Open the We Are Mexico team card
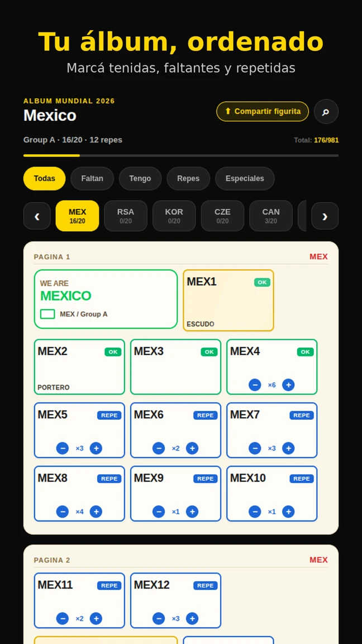Image resolution: width=362 pixels, height=644 pixels. click(106, 299)
